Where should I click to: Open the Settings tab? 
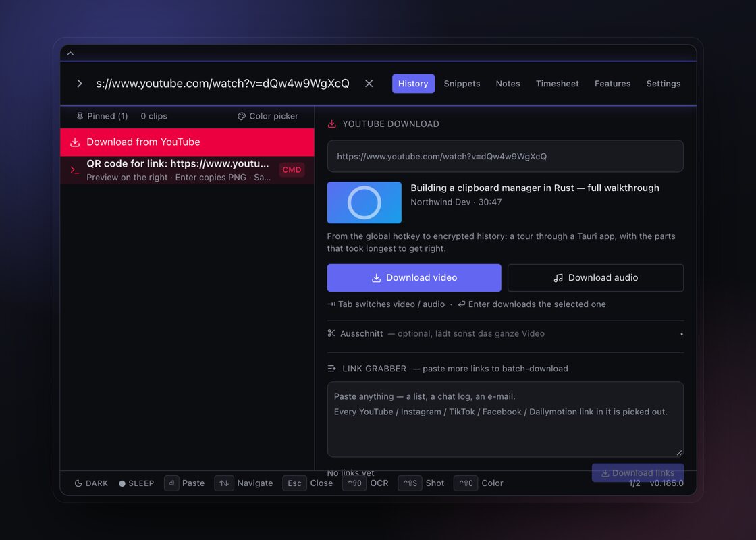click(664, 84)
